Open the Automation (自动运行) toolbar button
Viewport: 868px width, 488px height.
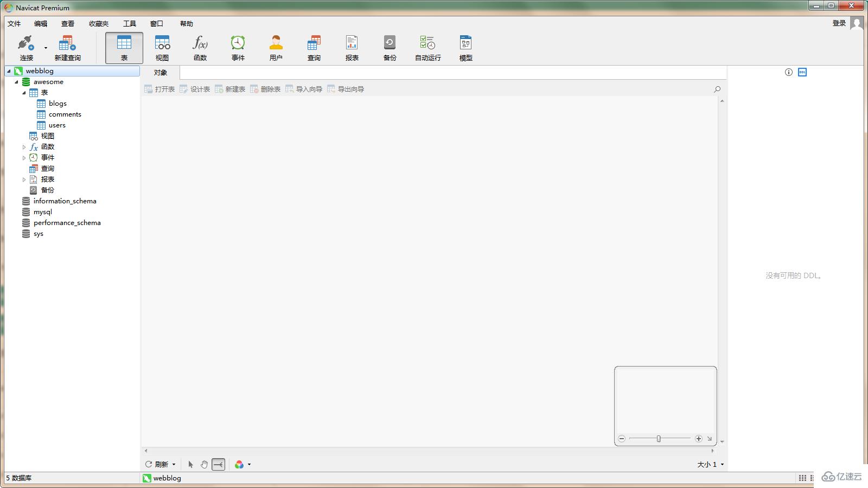tap(428, 48)
